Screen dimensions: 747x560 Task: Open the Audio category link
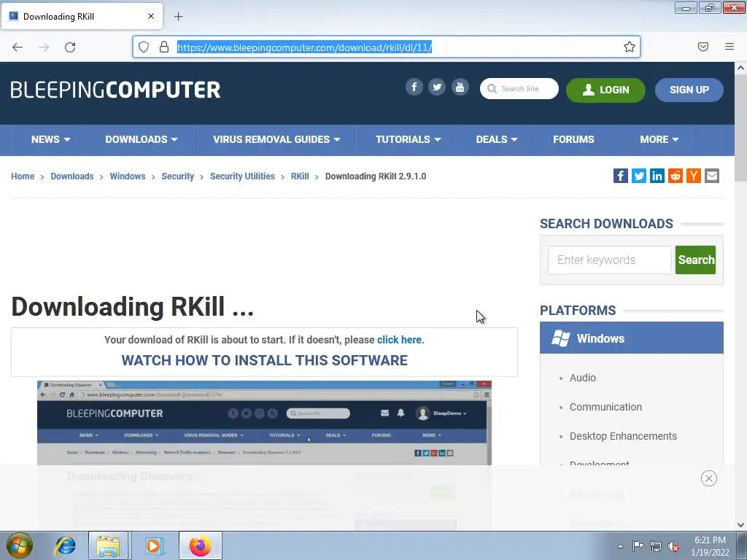click(583, 378)
